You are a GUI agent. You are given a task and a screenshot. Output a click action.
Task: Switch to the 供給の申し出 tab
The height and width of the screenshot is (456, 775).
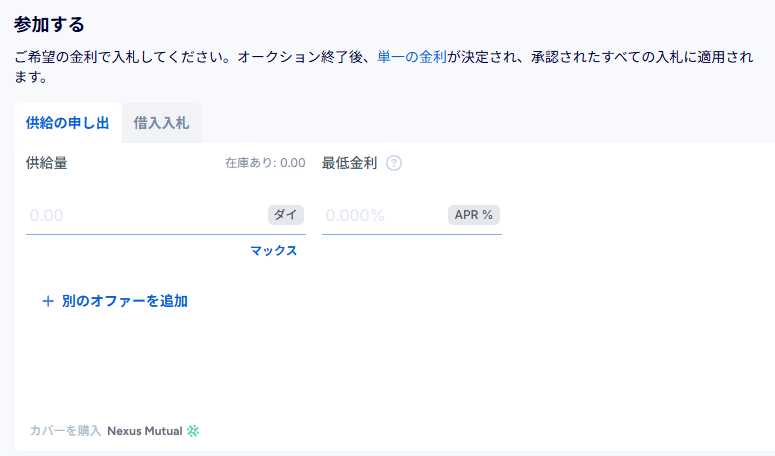[x=67, y=123]
